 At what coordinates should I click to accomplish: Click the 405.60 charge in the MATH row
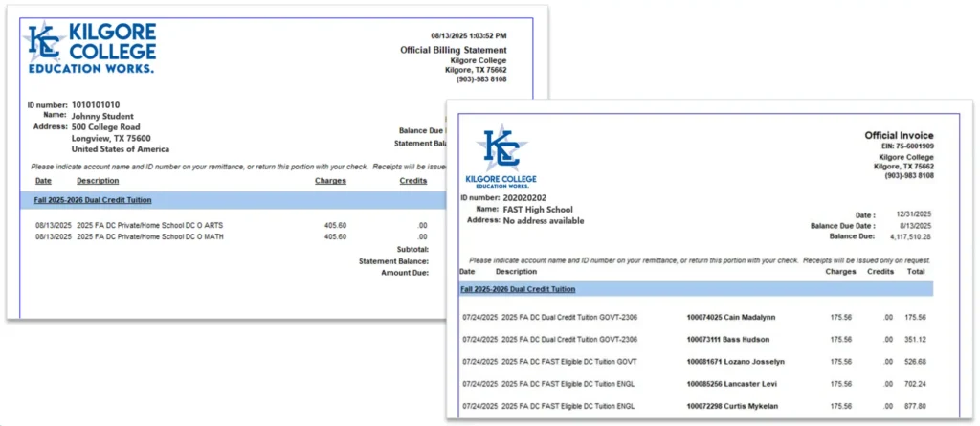336,236
